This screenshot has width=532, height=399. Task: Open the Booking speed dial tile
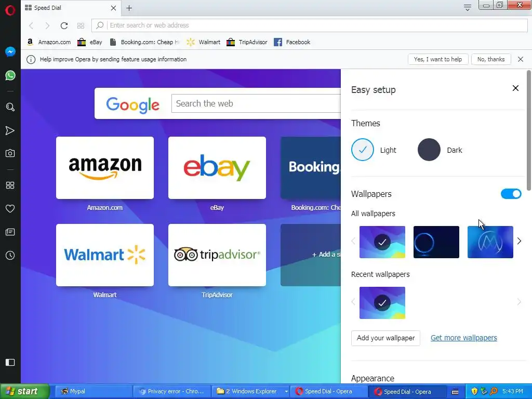(311, 168)
